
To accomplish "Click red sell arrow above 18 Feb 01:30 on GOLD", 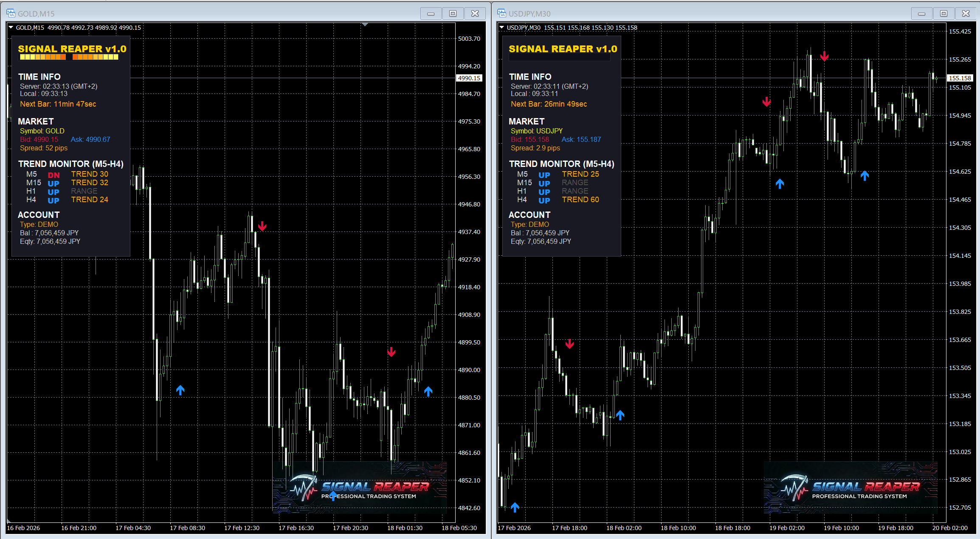I will click(391, 352).
